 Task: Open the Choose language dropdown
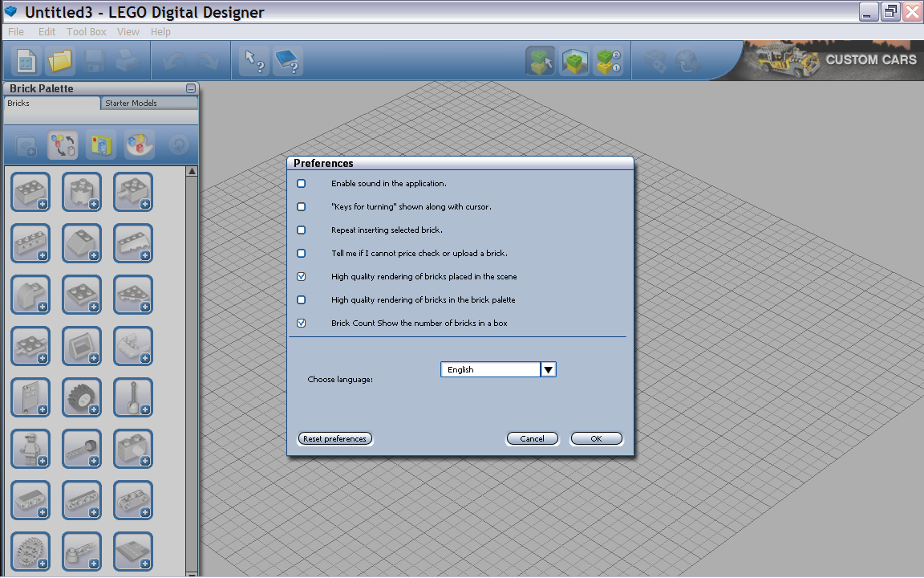548,369
